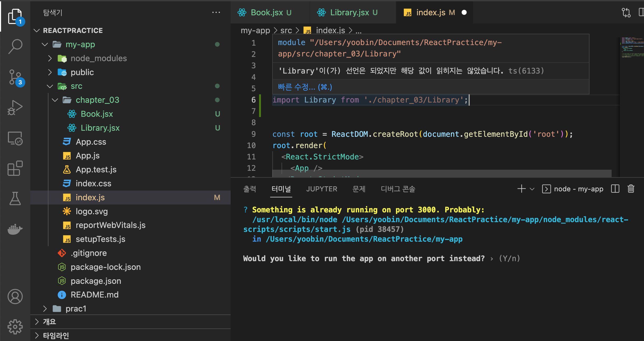644x341 pixels.
Task: Click the editor minimap preview
Action: (632, 47)
